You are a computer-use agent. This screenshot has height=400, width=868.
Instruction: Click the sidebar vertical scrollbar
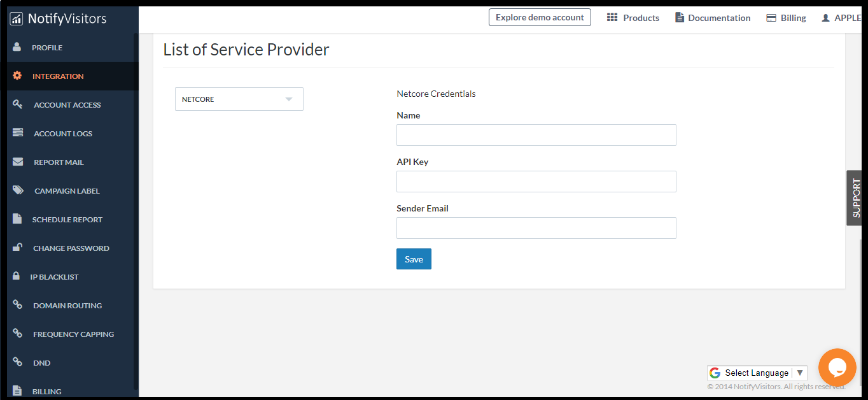[136, 210]
